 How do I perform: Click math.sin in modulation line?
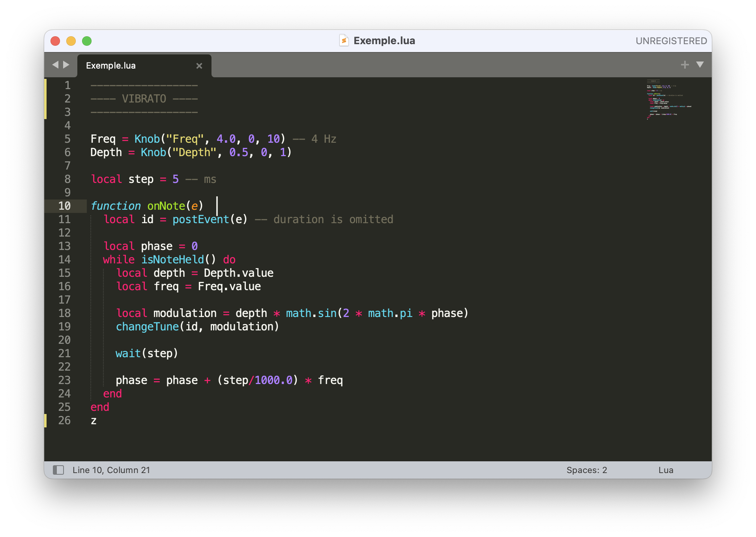pyautogui.click(x=311, y=313)
